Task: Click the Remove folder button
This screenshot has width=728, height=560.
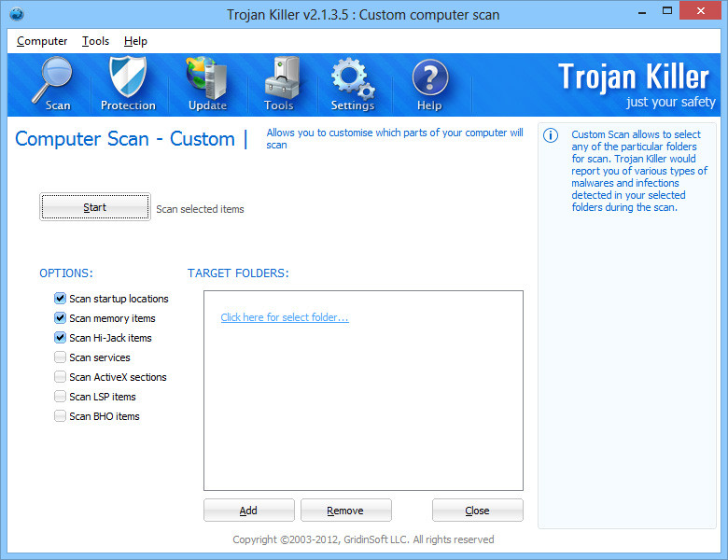Action: coord(346,511)
